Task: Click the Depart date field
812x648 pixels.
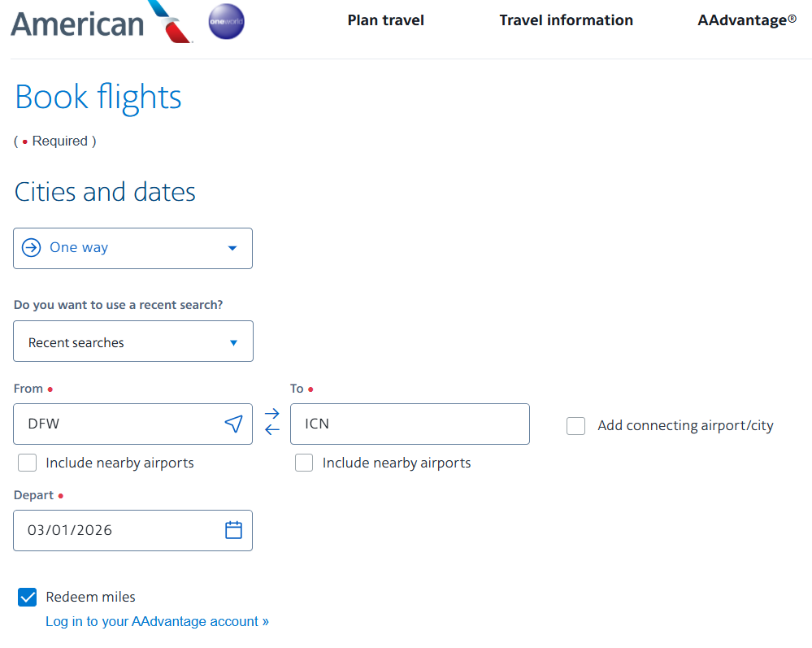Action: [122, 529]
